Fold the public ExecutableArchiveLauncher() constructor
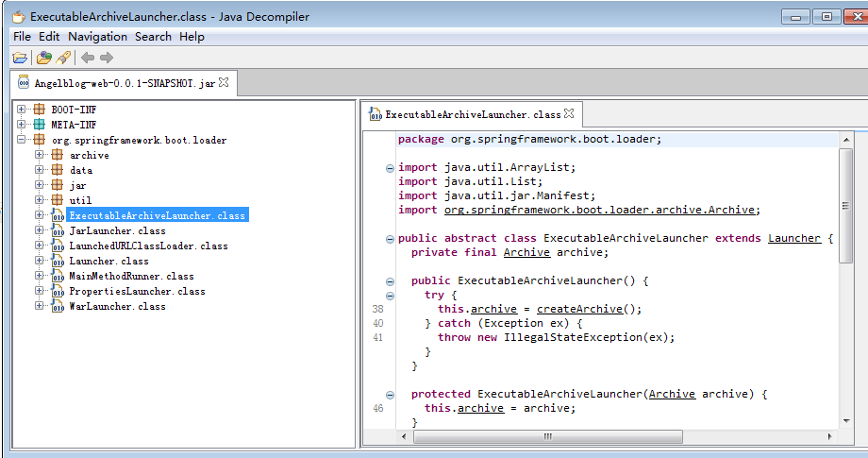 click(x=390, y=282)
